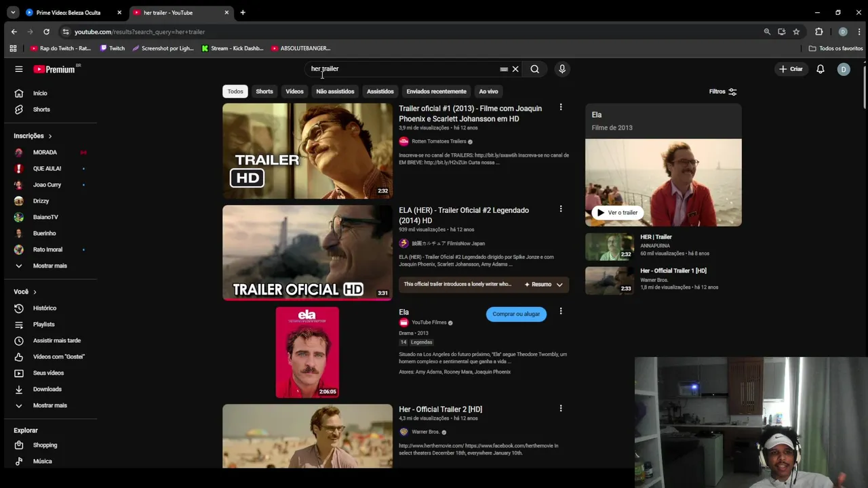
Task: Open options menu for Trailer oficial #1
Action: [x=561, y=107]
